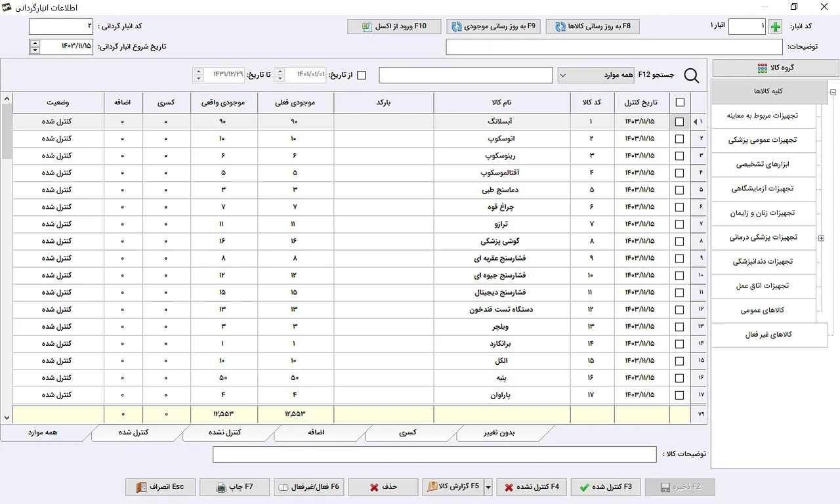
Task: Click the report icon on F5 گزارش کالا
Action: click(432, 487)
